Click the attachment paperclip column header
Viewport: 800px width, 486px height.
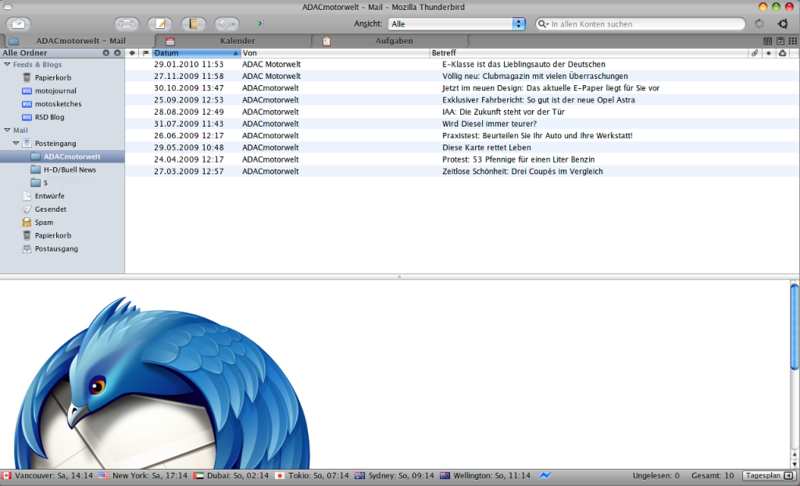pyautogui.click(x=755, y=53)
